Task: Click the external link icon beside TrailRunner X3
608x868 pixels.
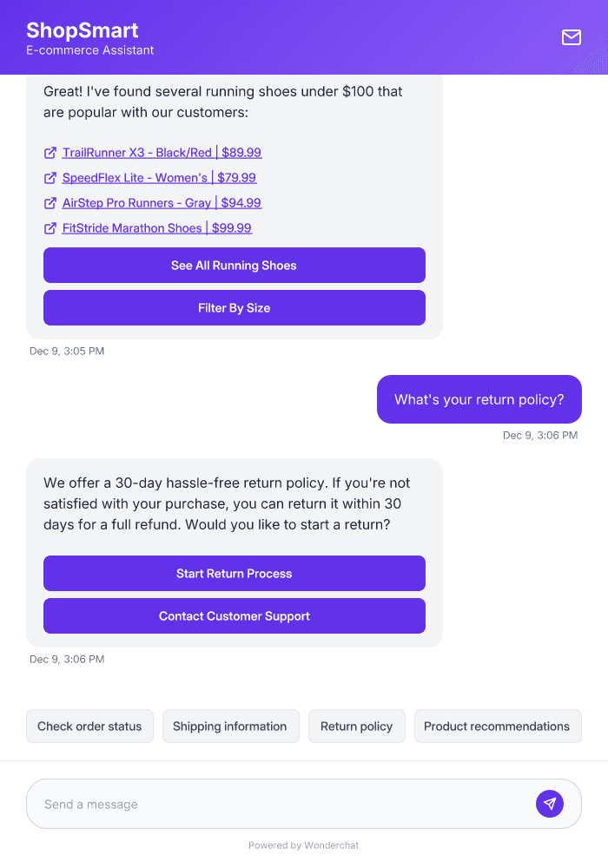Action: [50, 152]
